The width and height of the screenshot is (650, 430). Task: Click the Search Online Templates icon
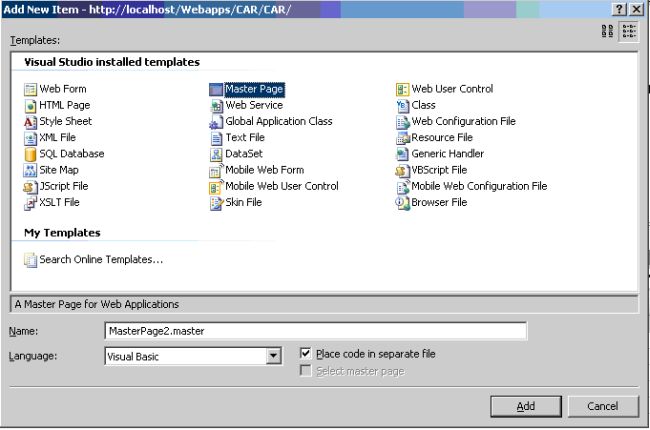tap(30, 260)
